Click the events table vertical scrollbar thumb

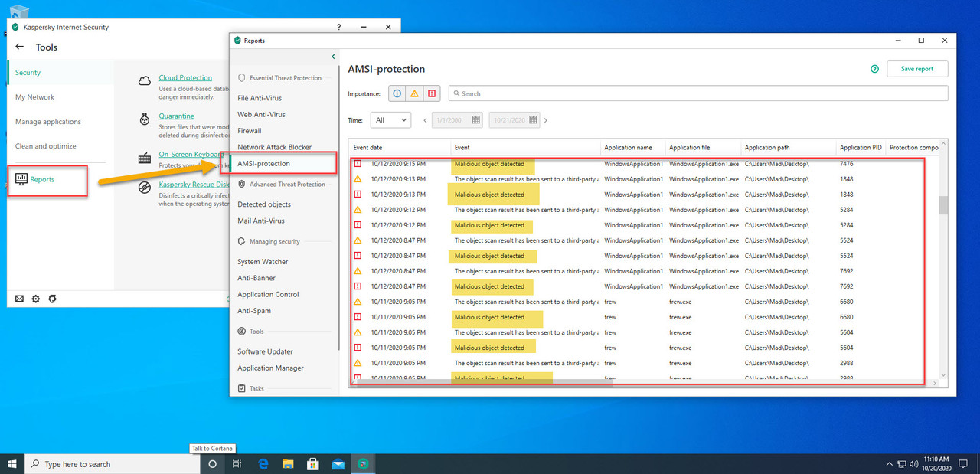click(x=943, y=205)
